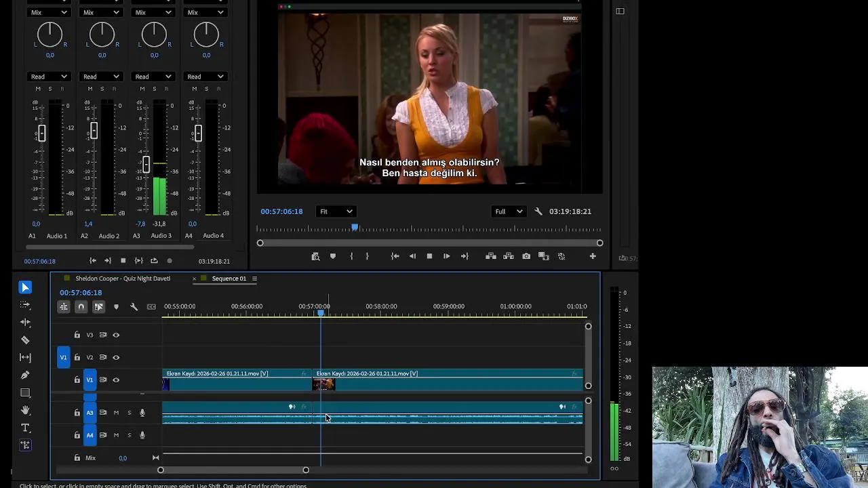Open Audio 4 Read automation mode dropdown
This screenshot has height=488, width=868.
pos(205,77)
